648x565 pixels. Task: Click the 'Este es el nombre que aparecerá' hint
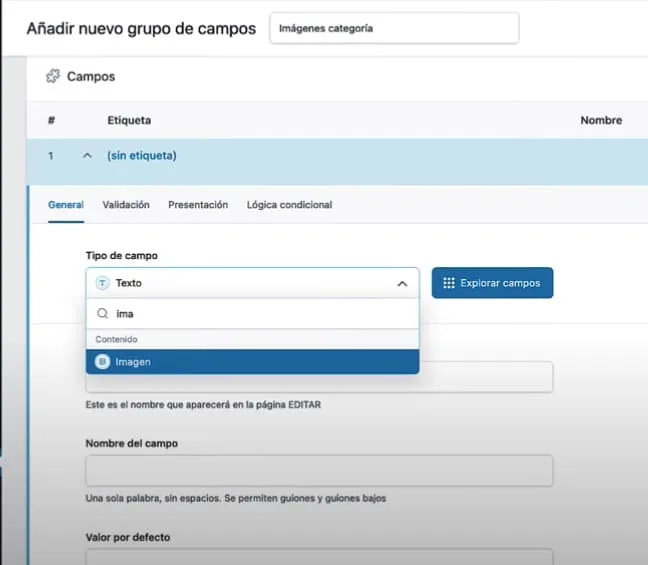coord(203,405)
